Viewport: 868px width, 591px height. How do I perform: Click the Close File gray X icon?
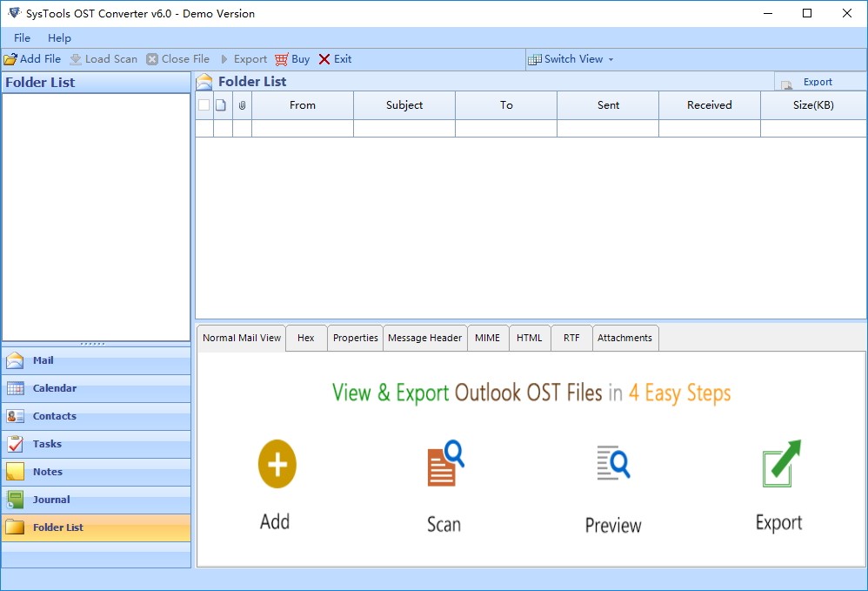[x=152, y=59]
